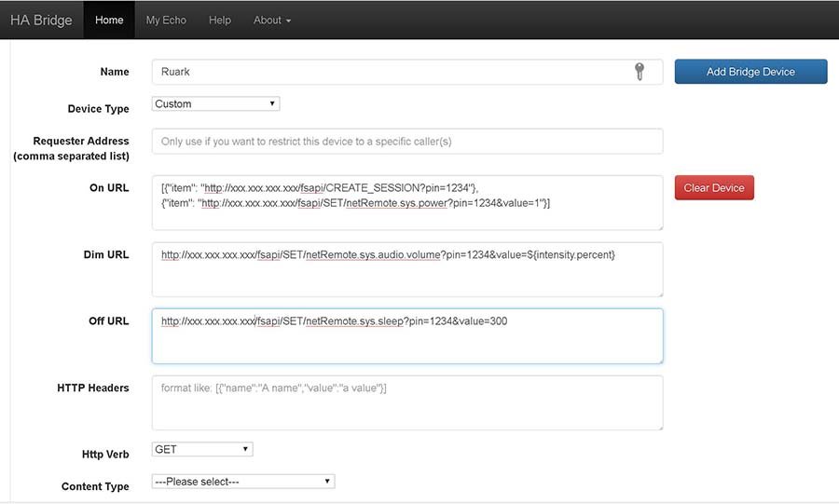Screen dimensions: 839x504
Task: Go to the Help page
Action: [220, 20]
